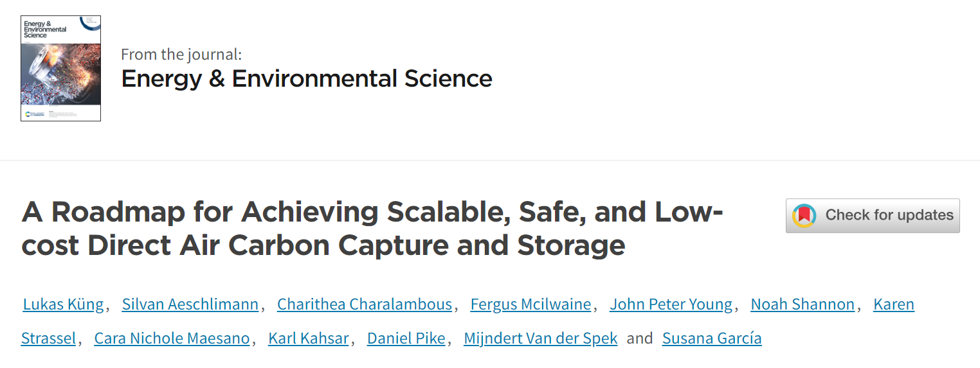Open author Silvan Aeschlimann's link
The height and width of the screenshot is (368, 980).
point(190,304)
